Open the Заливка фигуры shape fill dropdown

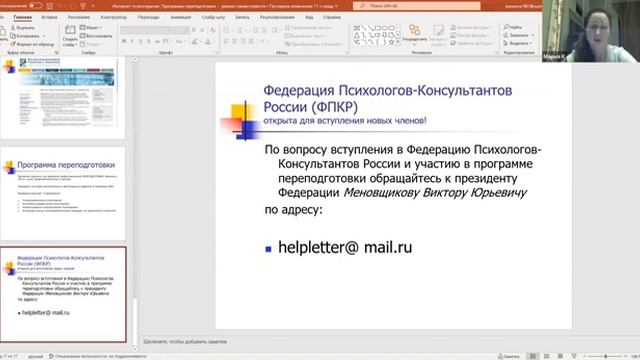click(x=472, y=27)
